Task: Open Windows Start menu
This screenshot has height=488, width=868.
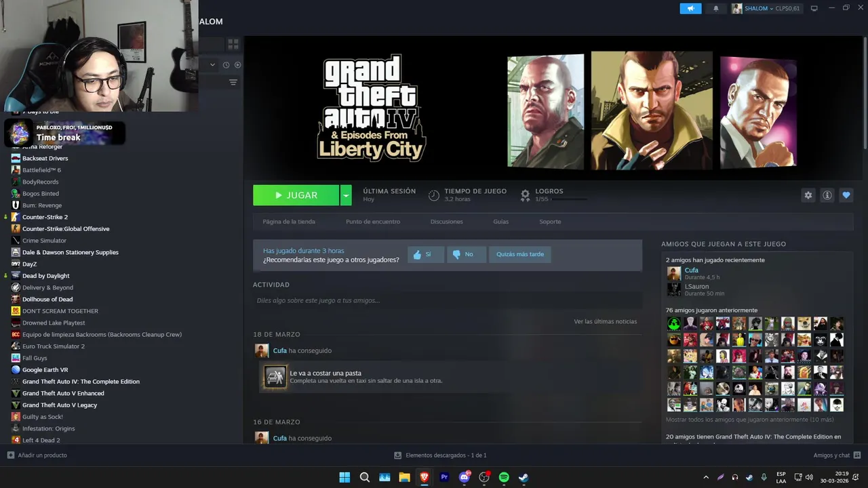Action: tap(344, 477)
